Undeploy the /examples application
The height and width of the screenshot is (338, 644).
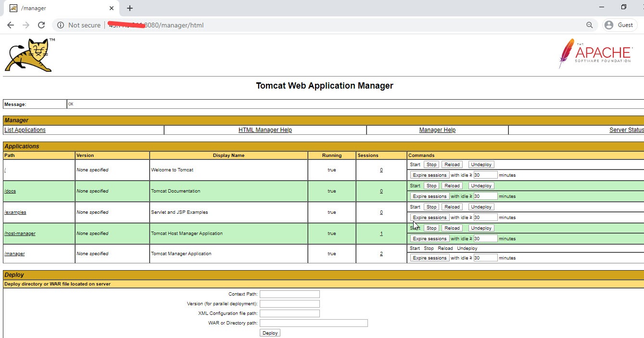click(x=481, y=207)
